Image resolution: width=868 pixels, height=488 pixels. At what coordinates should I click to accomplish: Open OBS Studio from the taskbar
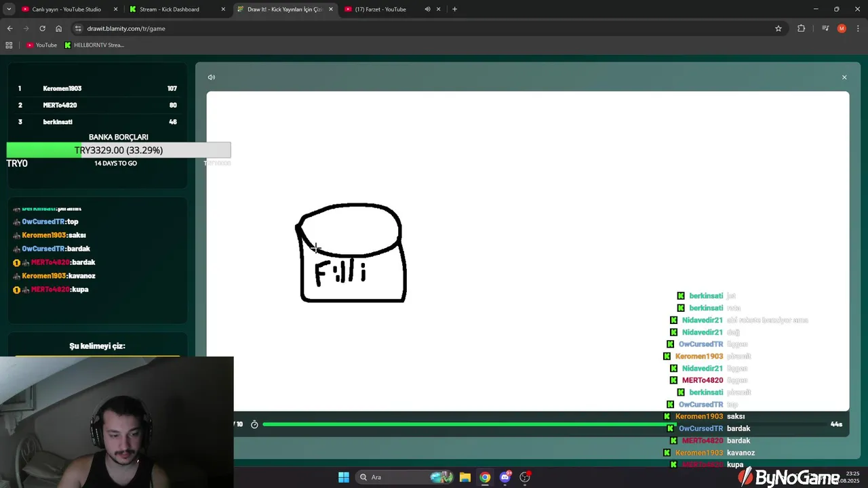coord(525,477)
